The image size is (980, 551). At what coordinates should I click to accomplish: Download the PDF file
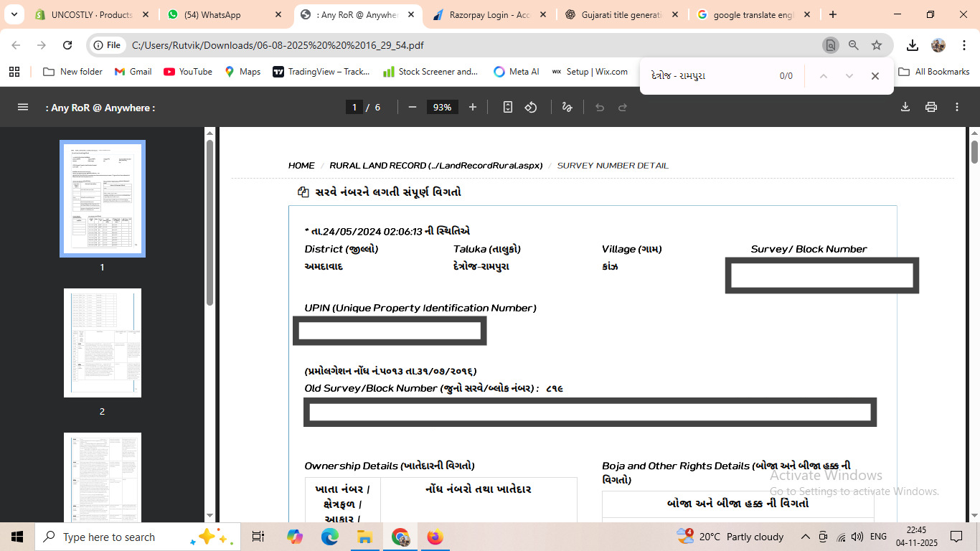pos(905,107)
